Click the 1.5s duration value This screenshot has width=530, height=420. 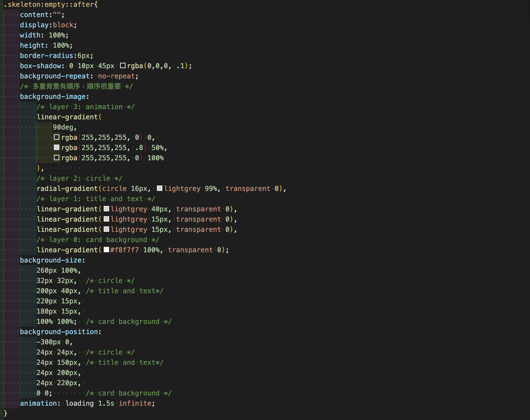tap(106, 403)
